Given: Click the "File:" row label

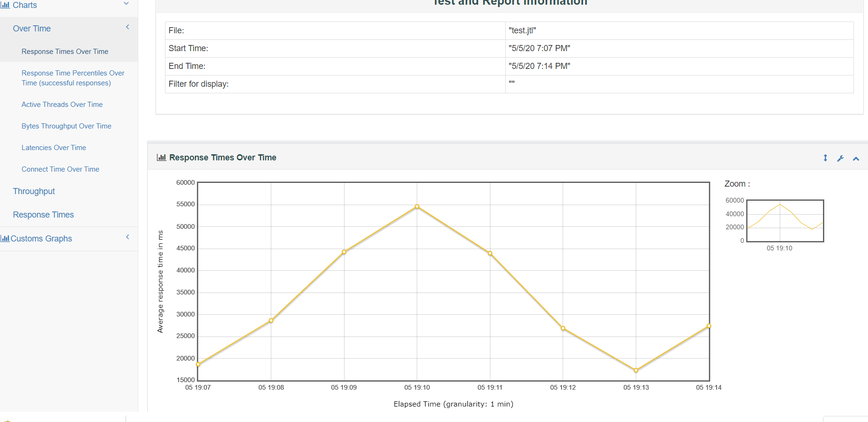Looking at the screenshot, I should coord(176,30).
